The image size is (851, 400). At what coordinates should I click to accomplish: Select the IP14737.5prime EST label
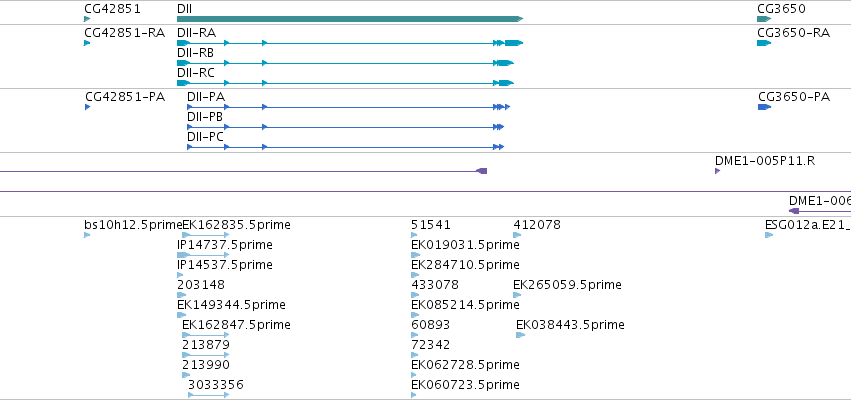(225, 245)
